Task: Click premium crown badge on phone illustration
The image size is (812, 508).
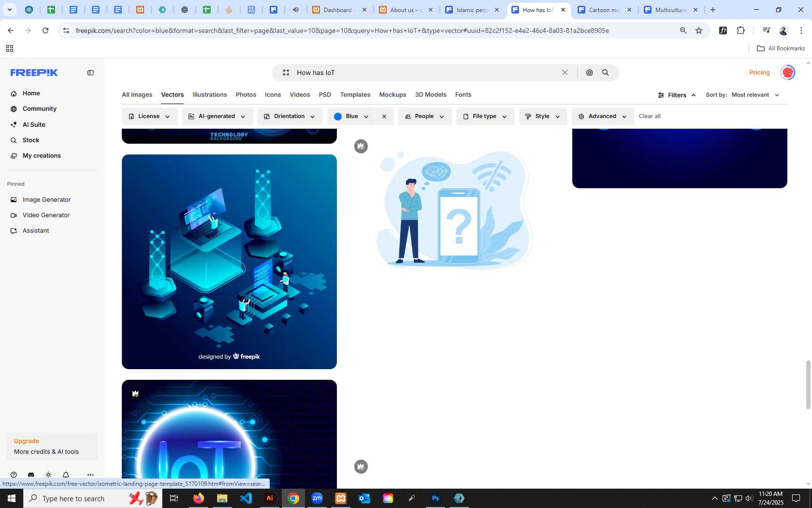Action: pyautogui.click(x=361, y=146)
